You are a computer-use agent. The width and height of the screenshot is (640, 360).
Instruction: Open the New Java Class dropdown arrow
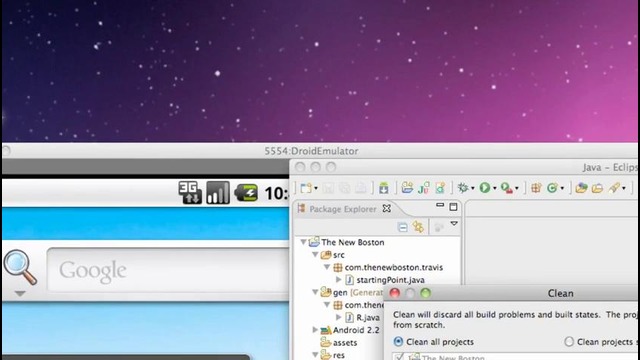click(562, 189)
